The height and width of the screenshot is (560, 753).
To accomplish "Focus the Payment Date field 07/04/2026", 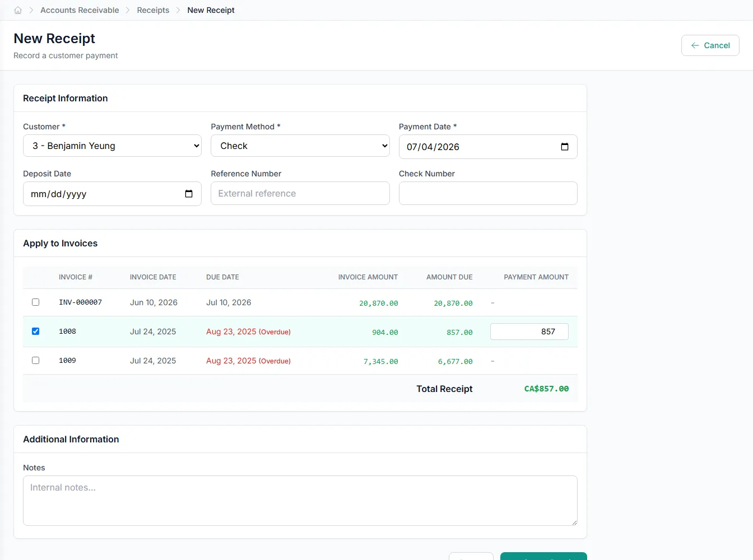I will (488, 147).
